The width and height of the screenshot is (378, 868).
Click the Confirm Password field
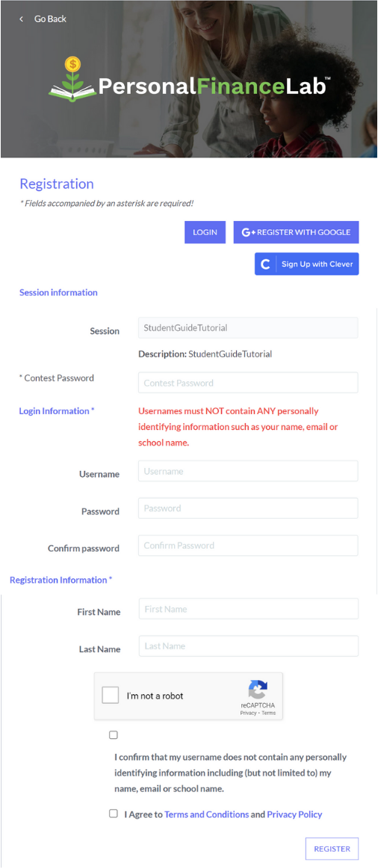248,546
